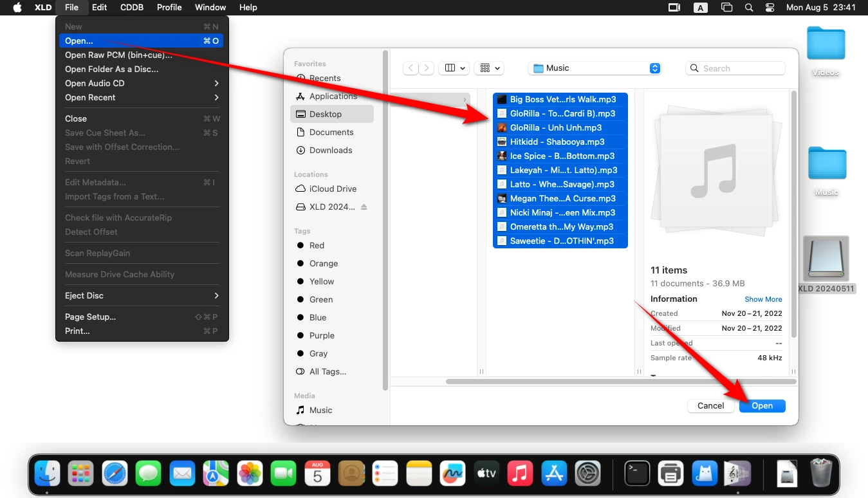
Task: Expand Open Audio CD submenu
Action: point(142,84)
